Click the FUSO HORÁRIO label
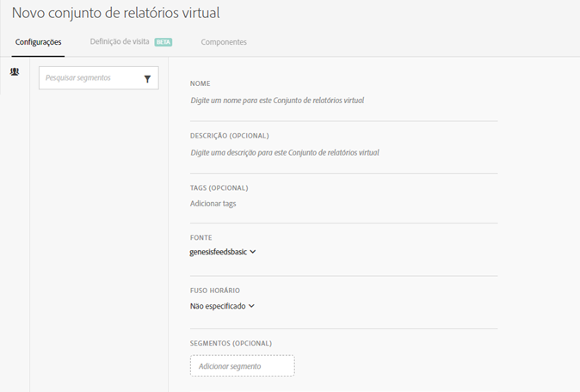 (x=215, y=291)
